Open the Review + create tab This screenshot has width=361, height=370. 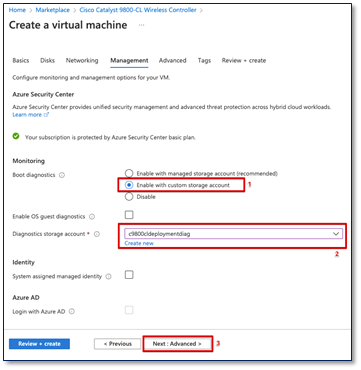(244, 61)
